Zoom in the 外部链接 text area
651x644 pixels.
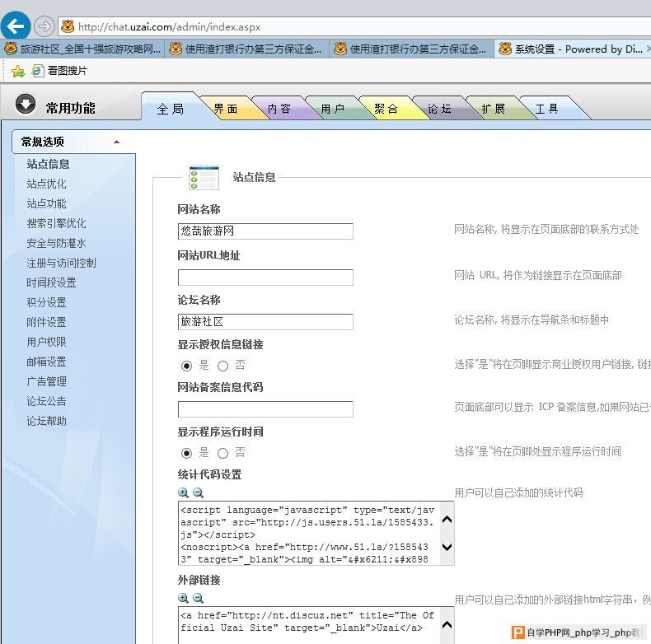pyautogui.click(x=183, y=598)
